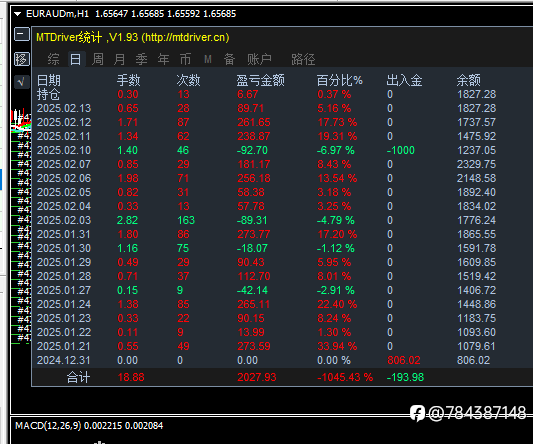Click the 出入金 column header
This screenshot has width=533, height=444.
[404, 81]
